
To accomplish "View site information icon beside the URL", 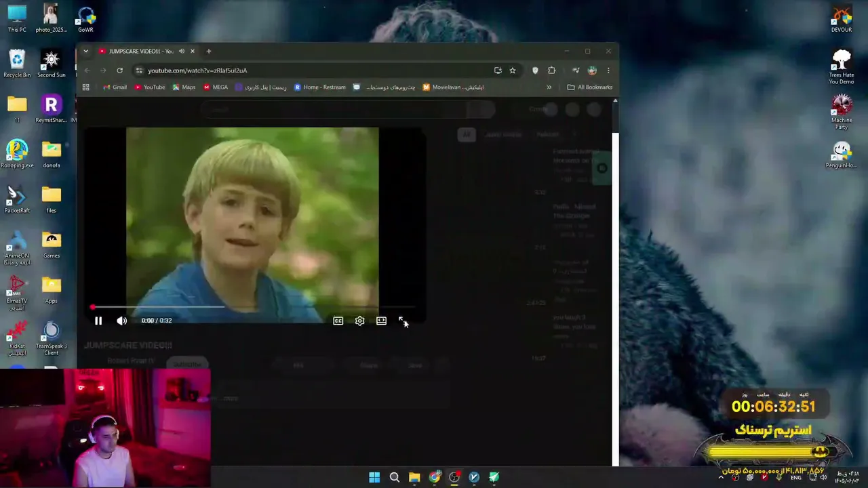I will 139,70.
